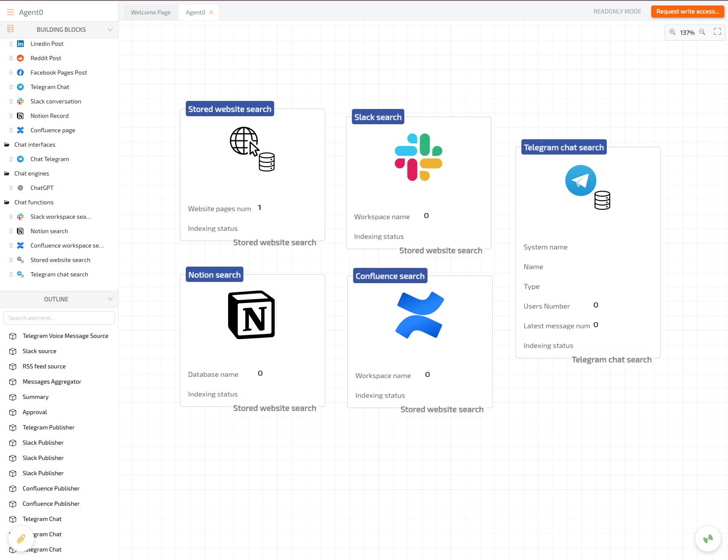Collapse the Chat functions folder
This screenshot has width=728, height=560.
coord(7,203)
